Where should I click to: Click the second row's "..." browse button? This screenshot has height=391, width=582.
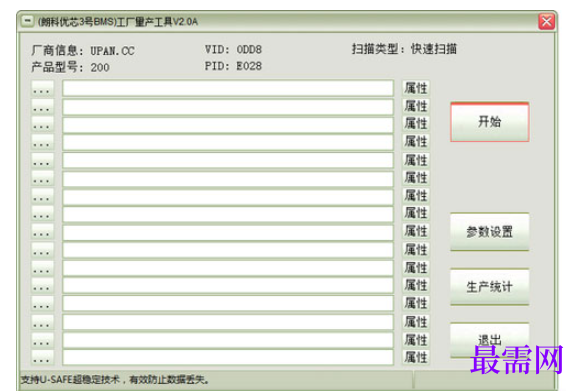point(42,106)
